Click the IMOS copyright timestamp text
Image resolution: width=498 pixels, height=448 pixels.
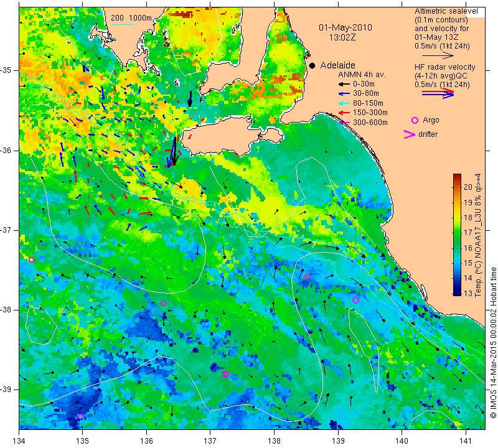coord(493,343)
